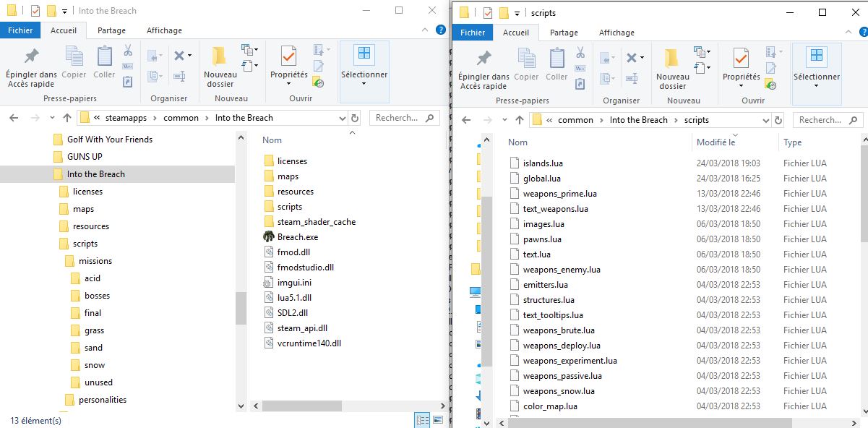Click Fichier button in scripts window
This screenshot has width=868, height=428.
473,33
